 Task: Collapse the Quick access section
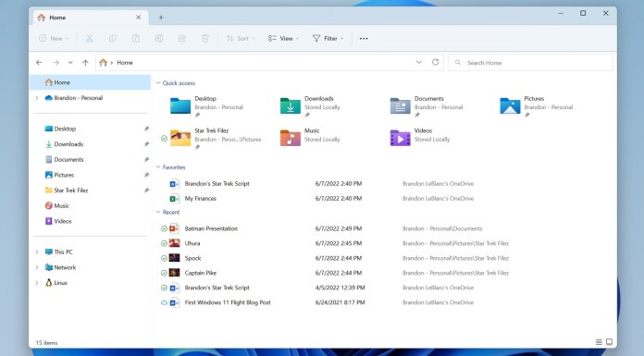[158, 83]
